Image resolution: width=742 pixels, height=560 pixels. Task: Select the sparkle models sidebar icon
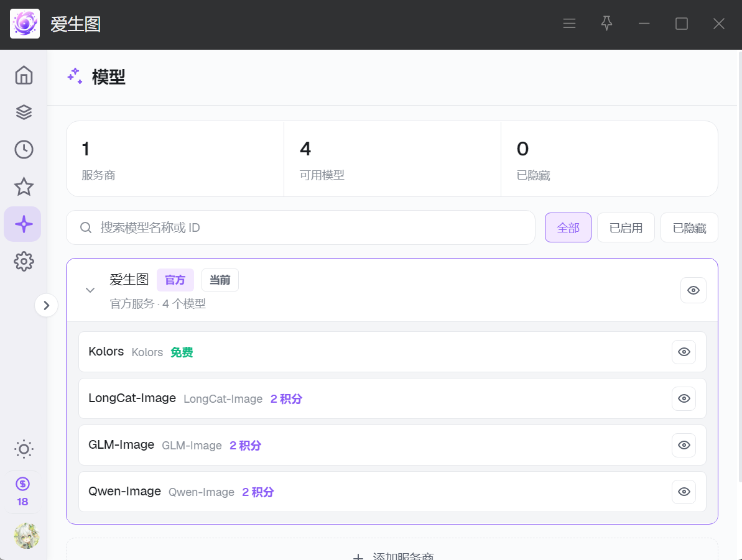[23, 224]
